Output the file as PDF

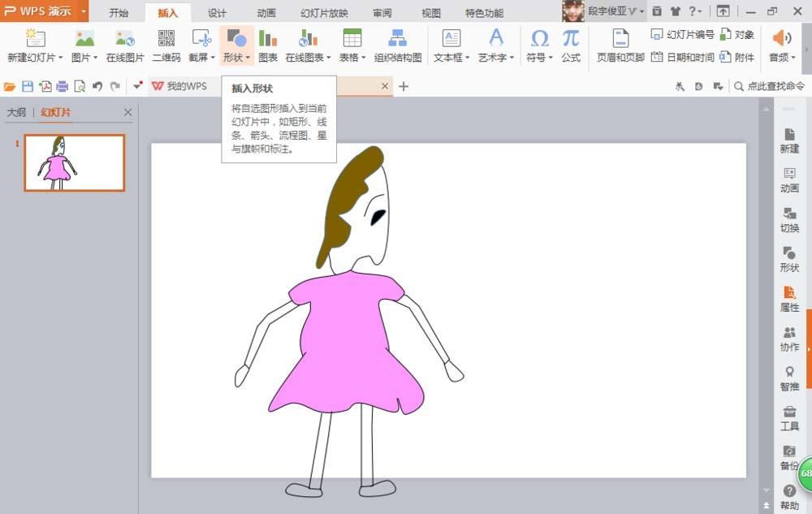(45, 85)
